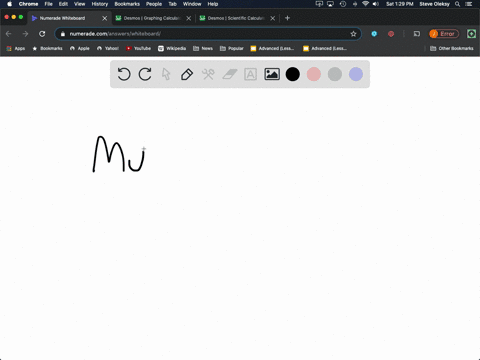Expand the Other Bookmarks folder
Image resolution: width=480 pixels, height=360 pixels.
click(x=452, y=48)
